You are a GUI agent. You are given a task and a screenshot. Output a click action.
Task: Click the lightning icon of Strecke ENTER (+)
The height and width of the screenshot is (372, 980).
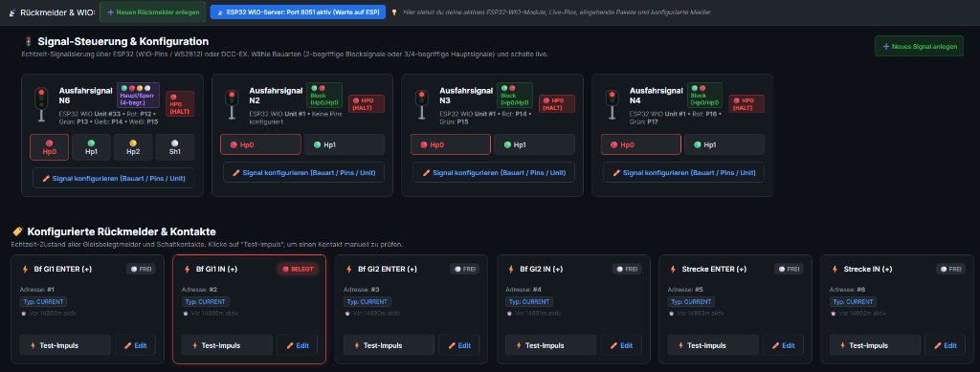[x=673, y=269]
